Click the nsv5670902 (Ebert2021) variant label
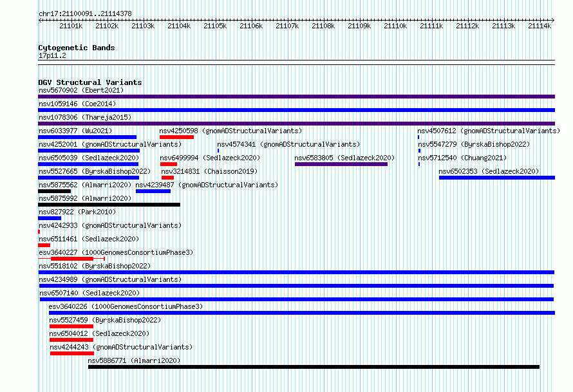The width and height of the screenshot is (573, 392). [x=81, y=90]
